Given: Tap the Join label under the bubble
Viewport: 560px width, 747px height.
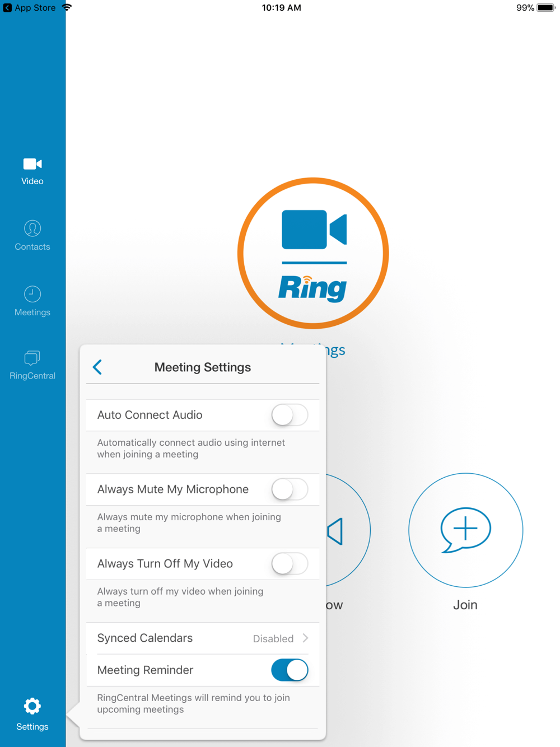Looking at the screenshot, I should pyautogui.click(x=465, y=605).
